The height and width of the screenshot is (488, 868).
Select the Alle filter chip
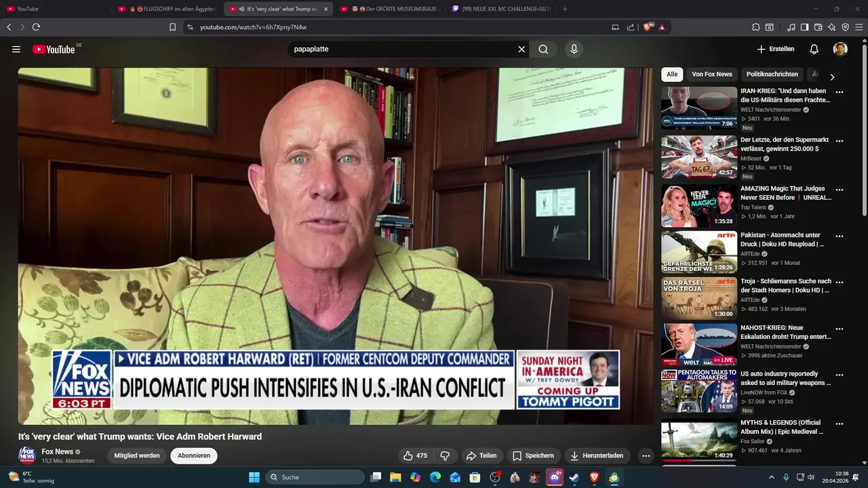point(672,75)
